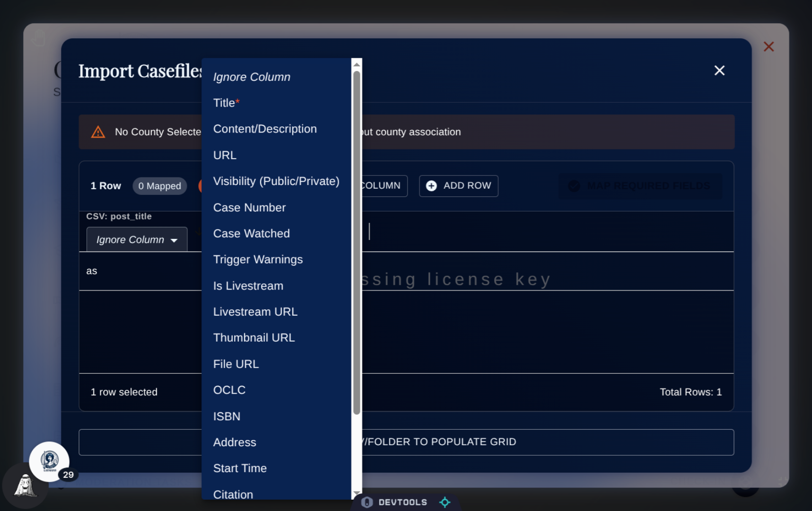Choose Trigger Warnings field
The height and width of the screenshot is (511, 812).
click(276, 259)
